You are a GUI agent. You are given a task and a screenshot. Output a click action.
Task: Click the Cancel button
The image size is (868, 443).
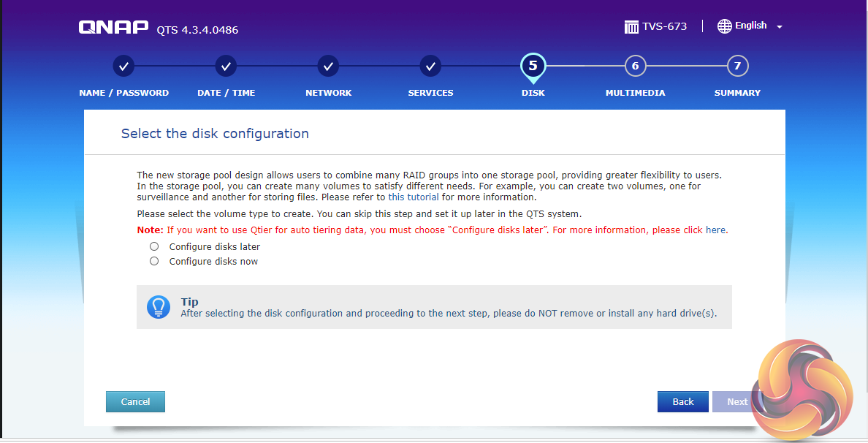pos(136,402)
